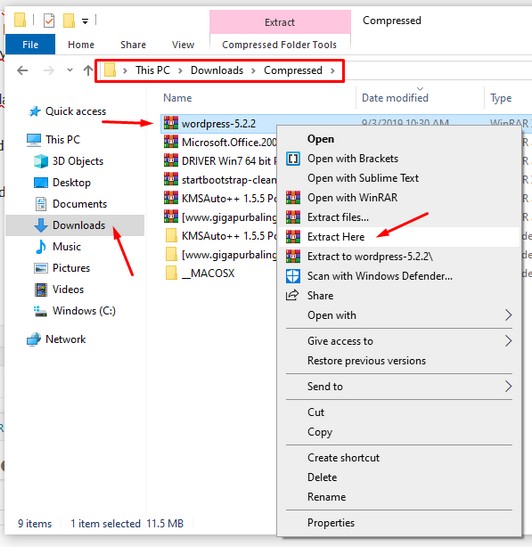Click the WinRAR icon beside Extract Here
532x547 pixels.
tap(293, 237)
